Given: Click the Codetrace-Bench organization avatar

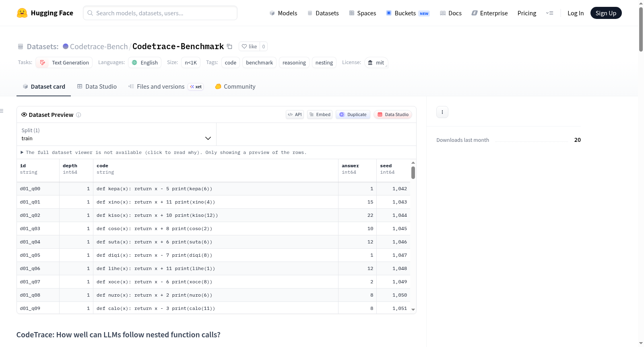Looking at the screenshot, I should point(66,46).
